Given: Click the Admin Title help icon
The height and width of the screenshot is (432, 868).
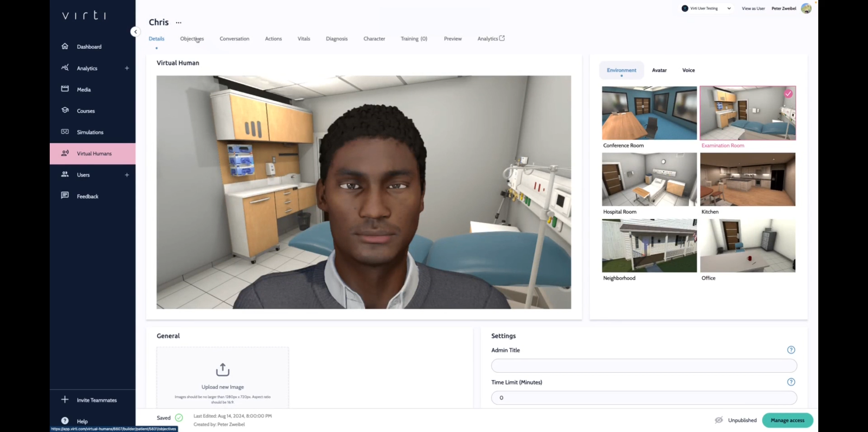Looking at the screenshot, I should click(791, 350).
